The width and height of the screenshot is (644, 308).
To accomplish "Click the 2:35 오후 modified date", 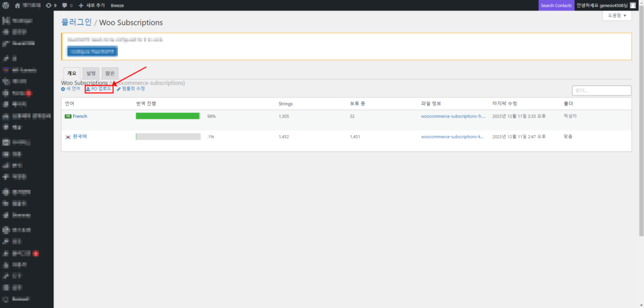I will pyautogui.click(x=519, y=116).
